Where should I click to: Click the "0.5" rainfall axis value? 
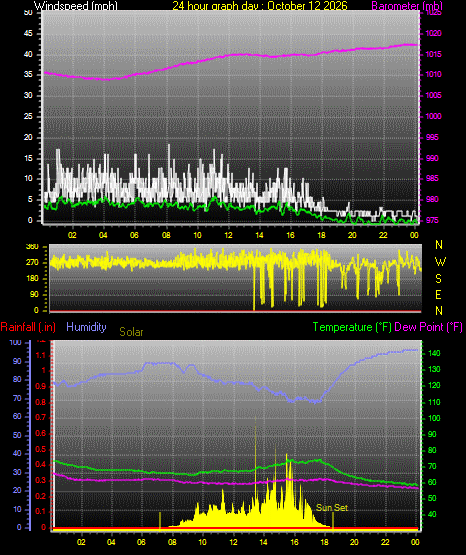[x=41, y=450]
